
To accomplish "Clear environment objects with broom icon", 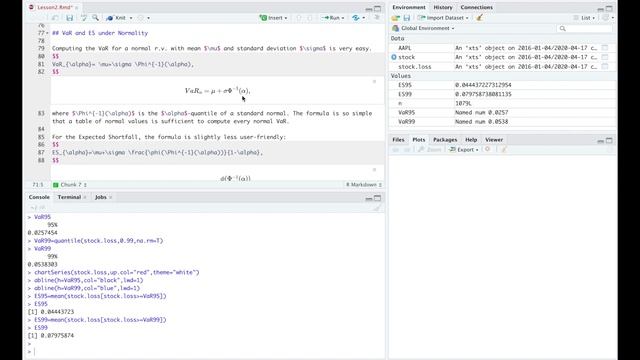I will click(x=480, y=18).
